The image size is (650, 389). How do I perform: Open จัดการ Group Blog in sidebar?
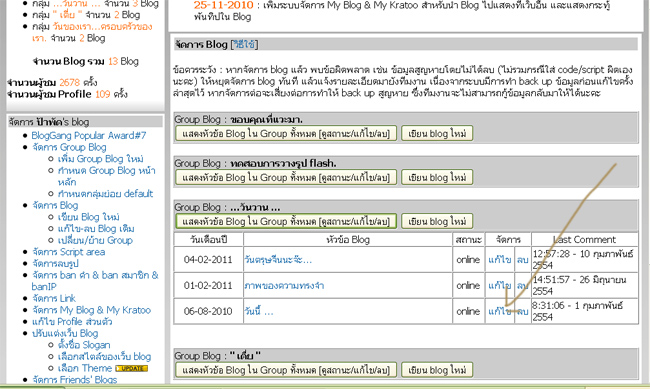click(69, 147)
